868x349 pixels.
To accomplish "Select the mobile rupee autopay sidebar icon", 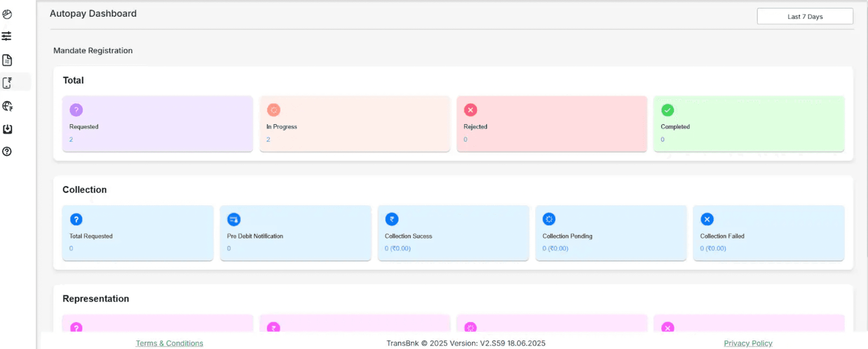I will 7,83.
